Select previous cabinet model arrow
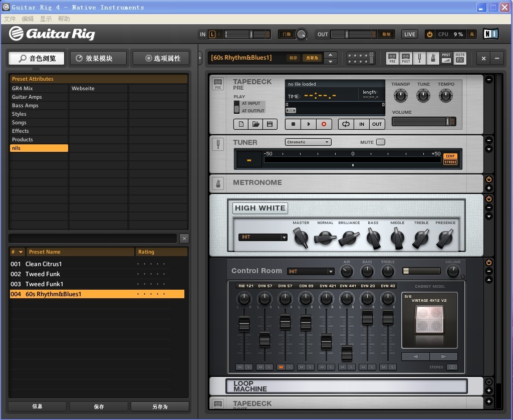513x420 pixels. coord(415,356)
